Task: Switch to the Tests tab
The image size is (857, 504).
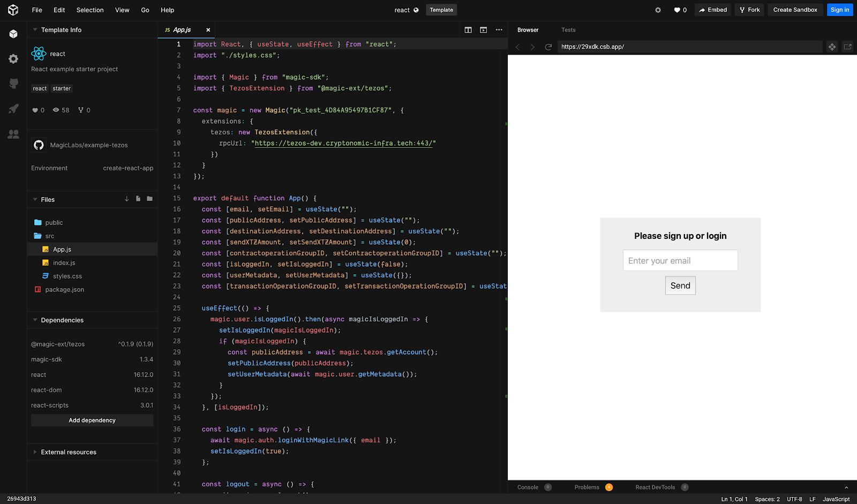Action: coord(568,30)
